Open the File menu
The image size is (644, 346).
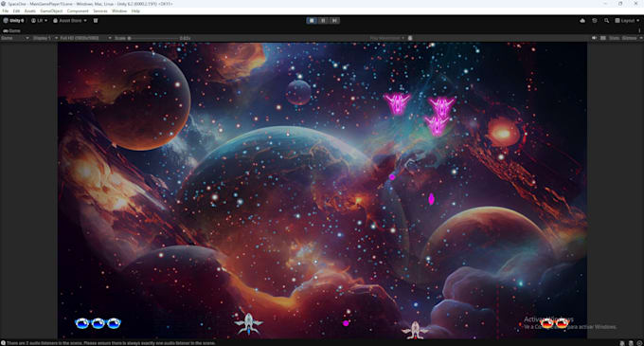6,11
